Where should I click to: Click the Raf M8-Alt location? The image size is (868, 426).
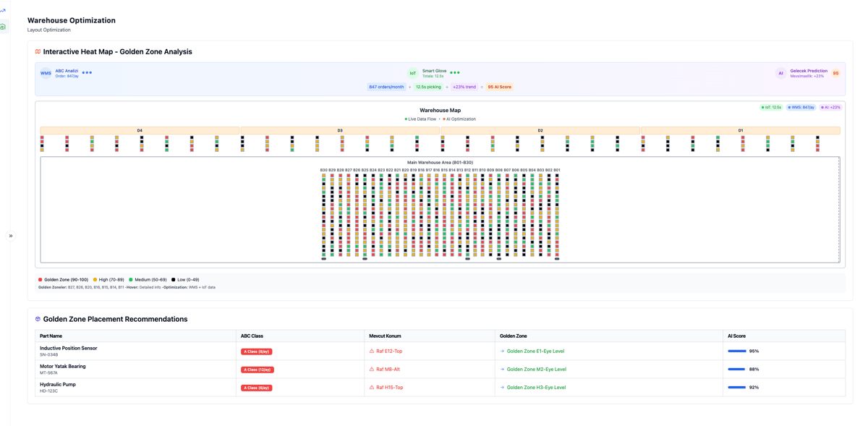(x=388, y=369)
